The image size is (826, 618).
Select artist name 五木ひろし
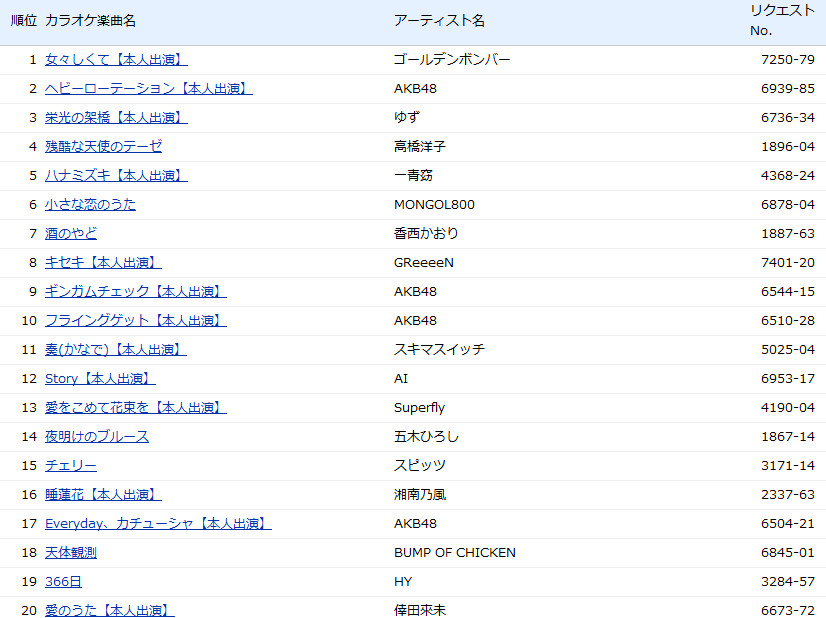coord(426,436)
